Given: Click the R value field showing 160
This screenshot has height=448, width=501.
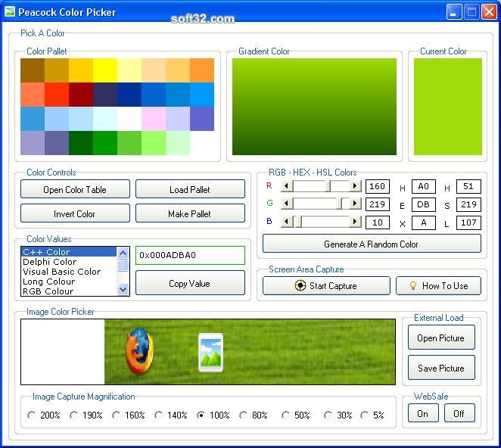Looking at the screenshot, I should 378,186.
